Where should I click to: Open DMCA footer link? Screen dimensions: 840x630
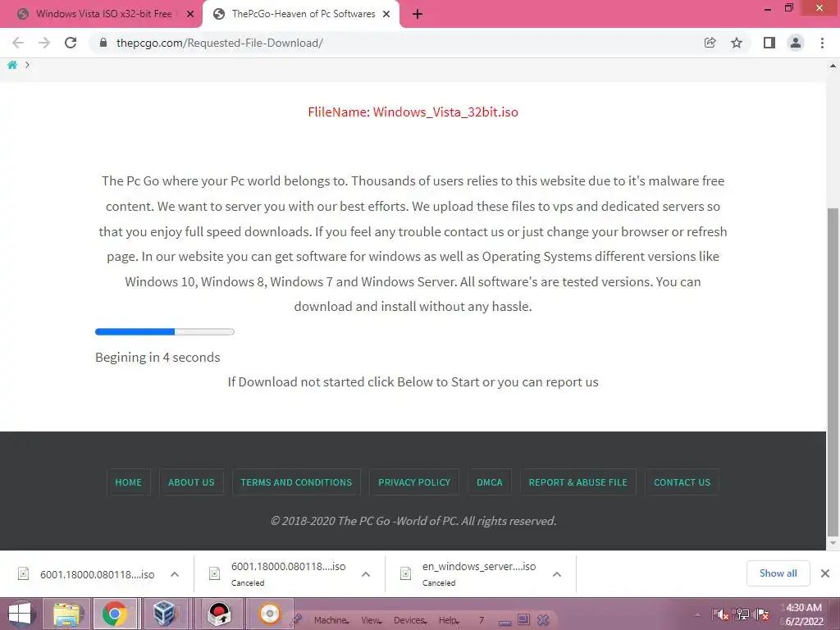click(x=490, y=482)
